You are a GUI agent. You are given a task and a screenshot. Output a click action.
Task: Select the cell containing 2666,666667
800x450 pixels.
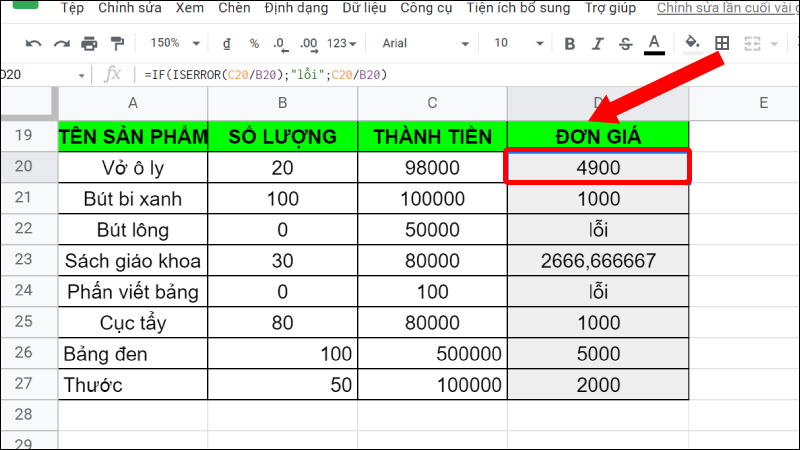598,262
